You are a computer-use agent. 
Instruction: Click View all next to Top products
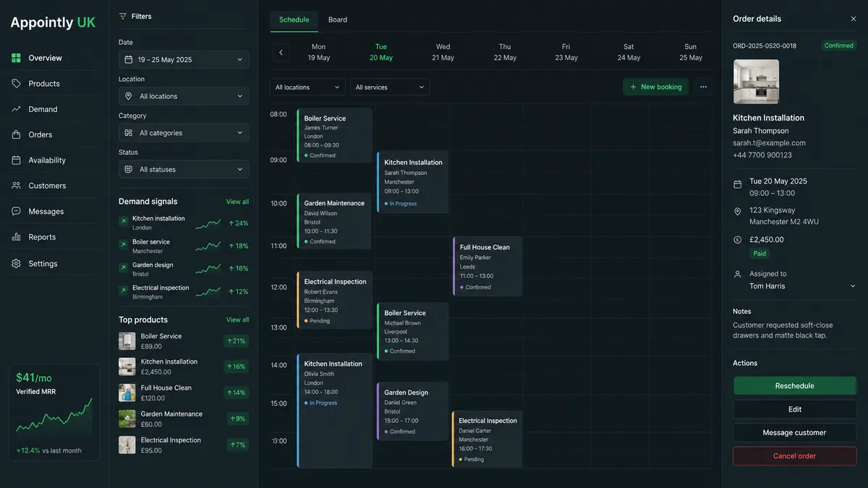237,320
